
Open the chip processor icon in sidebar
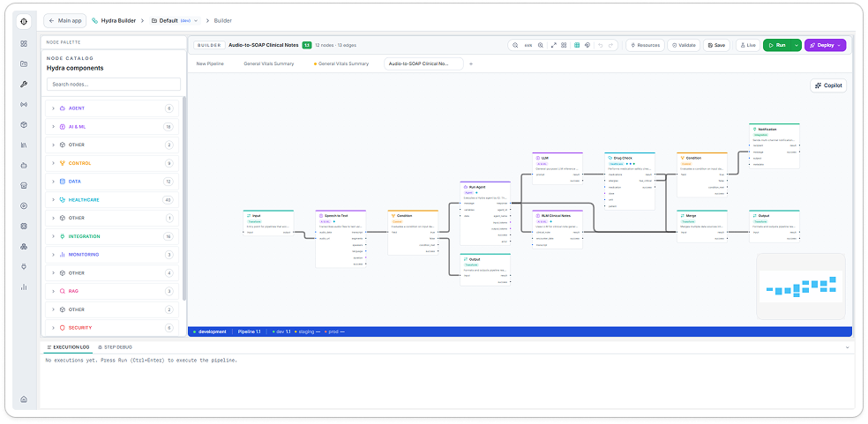coord(24,226)
